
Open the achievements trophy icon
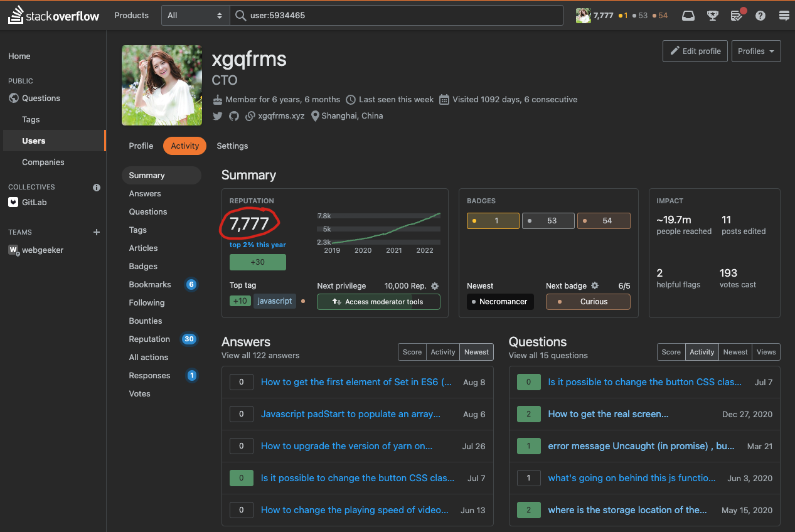click(713, 16)
